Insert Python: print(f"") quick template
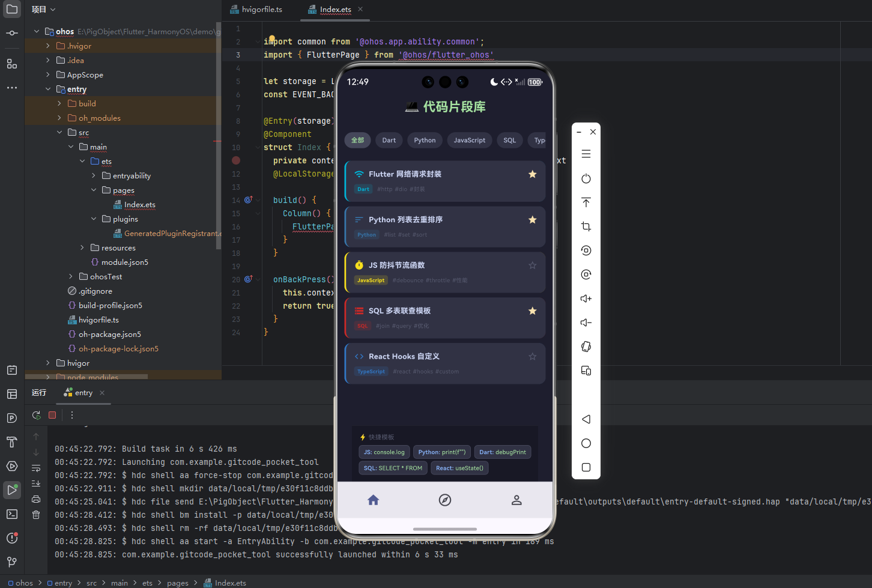 (442, 452)
